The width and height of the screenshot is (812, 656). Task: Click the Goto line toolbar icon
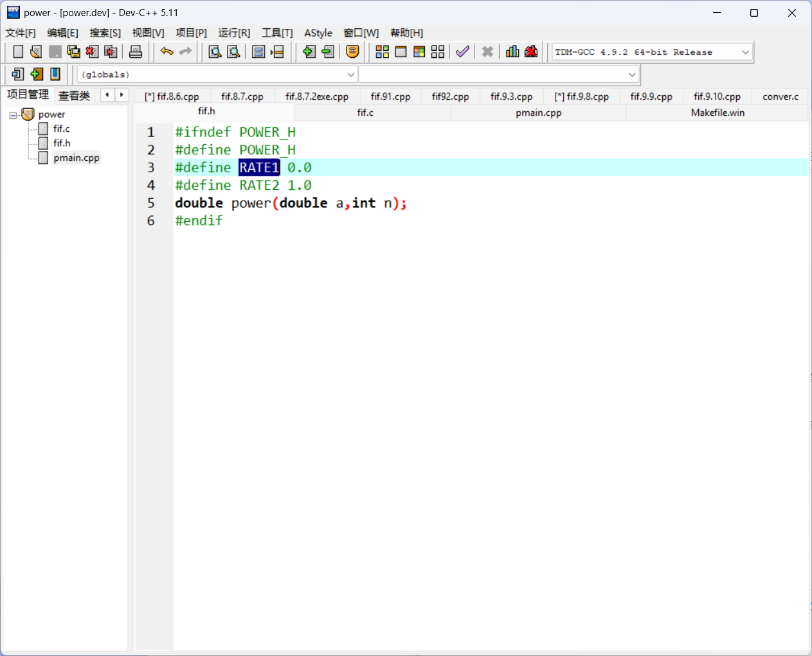click(278, 52)
